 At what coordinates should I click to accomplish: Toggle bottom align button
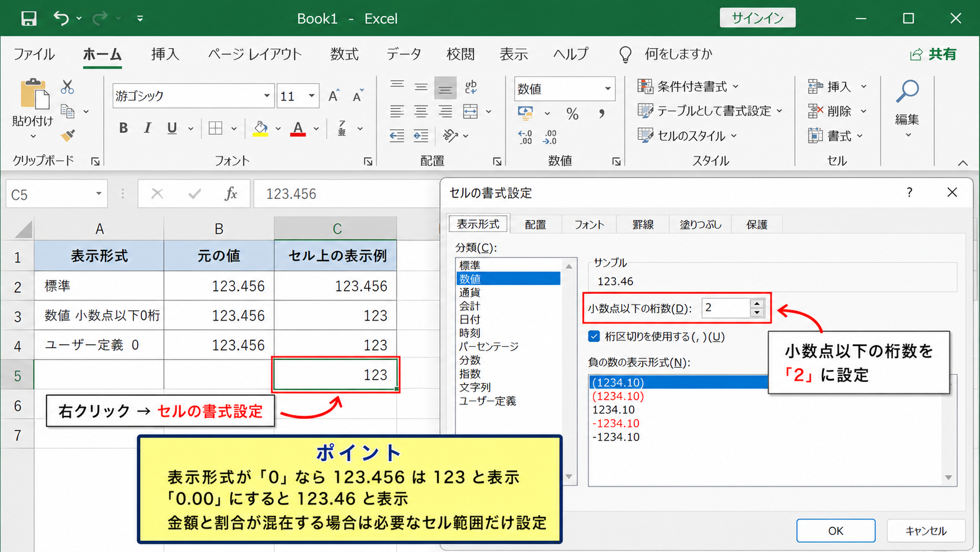[445, 88]
